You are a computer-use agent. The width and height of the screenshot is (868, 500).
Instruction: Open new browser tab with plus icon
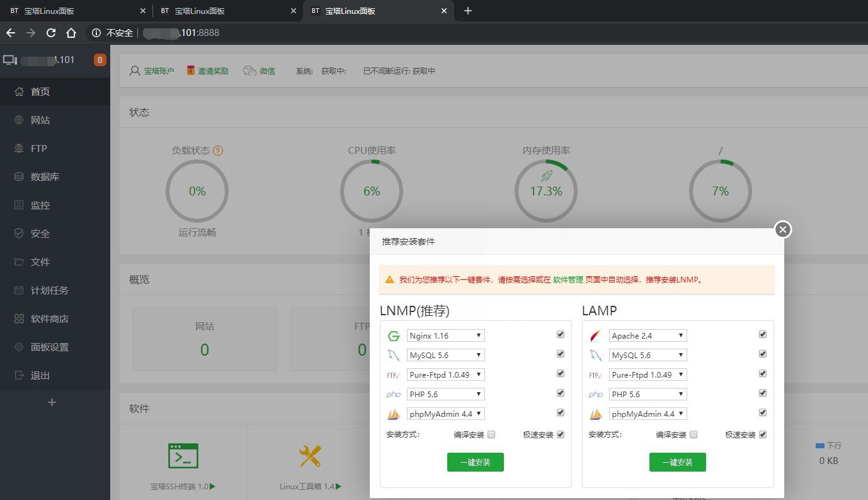[x=468, y=11]
